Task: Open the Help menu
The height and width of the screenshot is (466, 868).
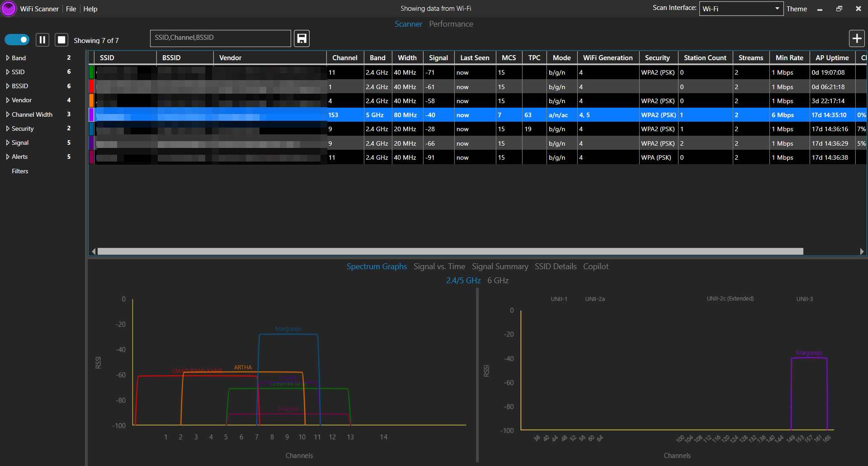Action: pyautogui.click(x=90, y=9)
